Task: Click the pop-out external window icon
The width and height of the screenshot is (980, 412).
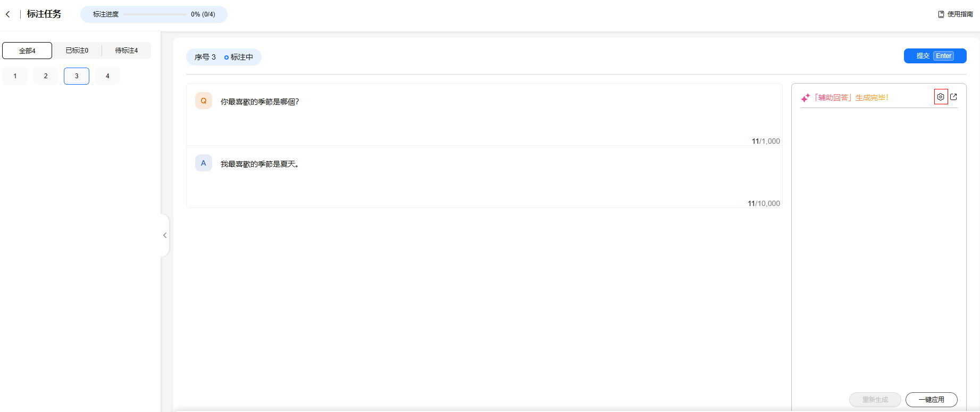Action: (x=953, y=97)
